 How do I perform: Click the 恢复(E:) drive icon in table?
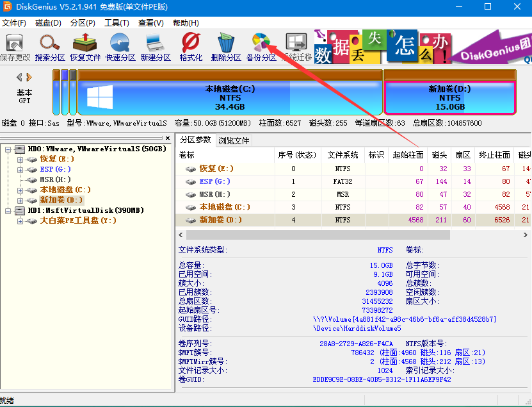pos(191,169)
